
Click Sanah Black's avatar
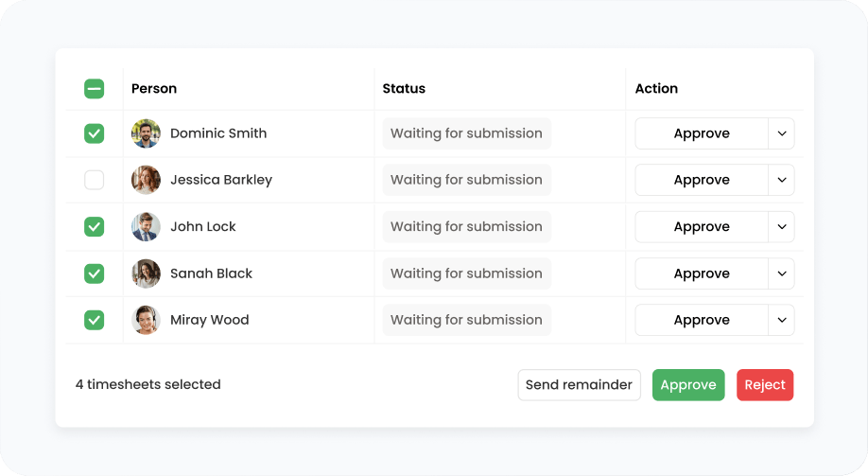click(x=147, y=273)
